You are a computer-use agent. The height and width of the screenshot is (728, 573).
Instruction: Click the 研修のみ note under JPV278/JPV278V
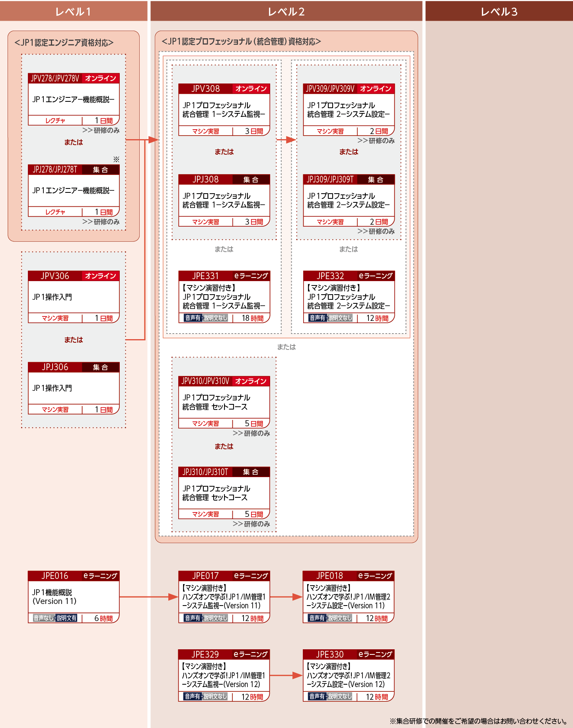click(101, 130)
